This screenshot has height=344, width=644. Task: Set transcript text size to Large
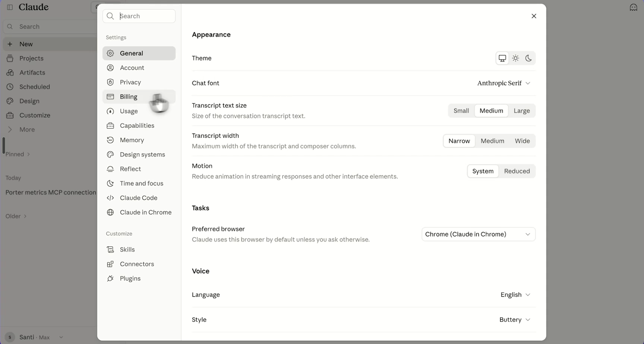pyautogui.click(x=522, y=111)
